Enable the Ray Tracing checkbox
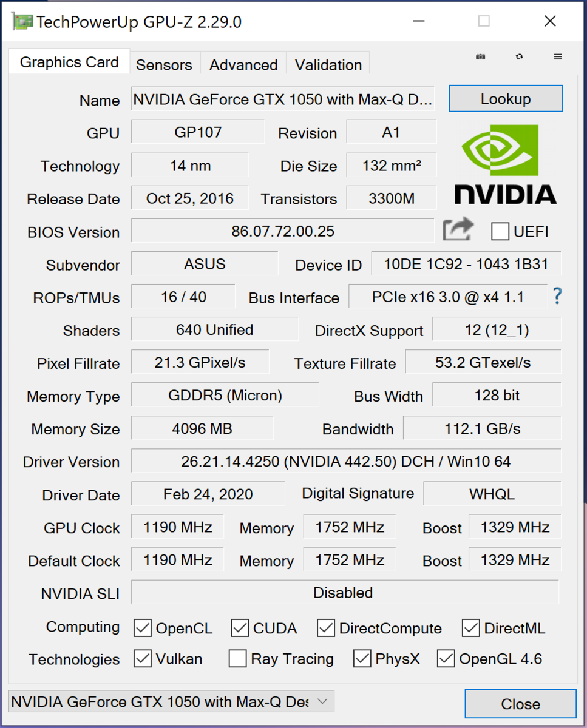587x728 pixels. point(238,658)
